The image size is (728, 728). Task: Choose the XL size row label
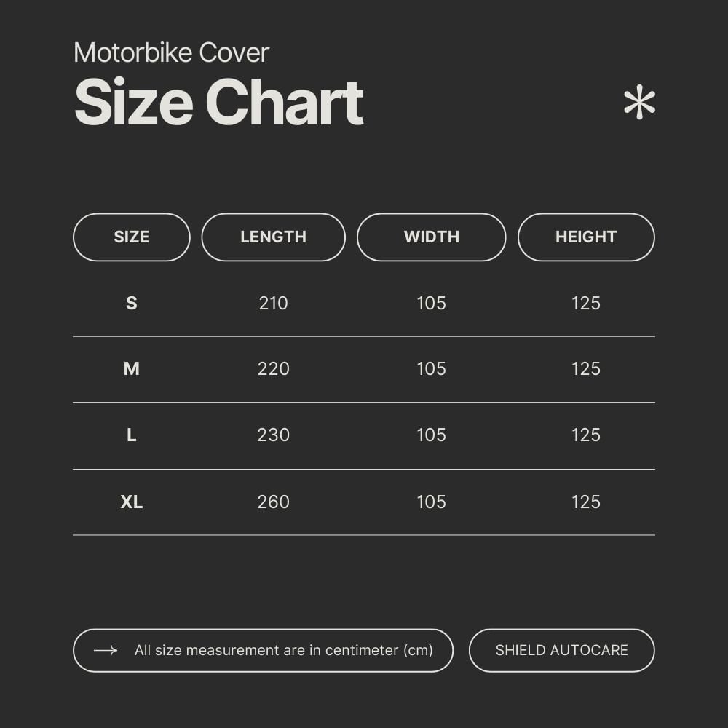click(x=132, y=502)
